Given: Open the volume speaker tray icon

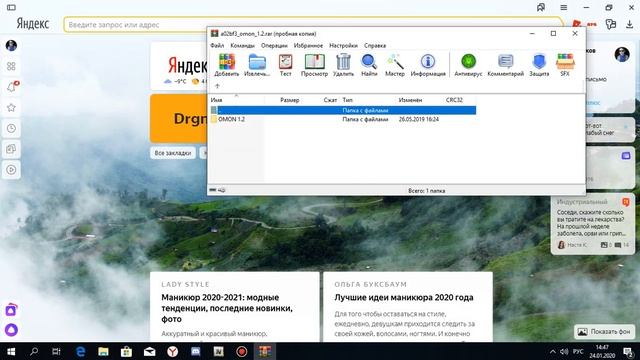Looking at the screenshot, I should 564,351.
